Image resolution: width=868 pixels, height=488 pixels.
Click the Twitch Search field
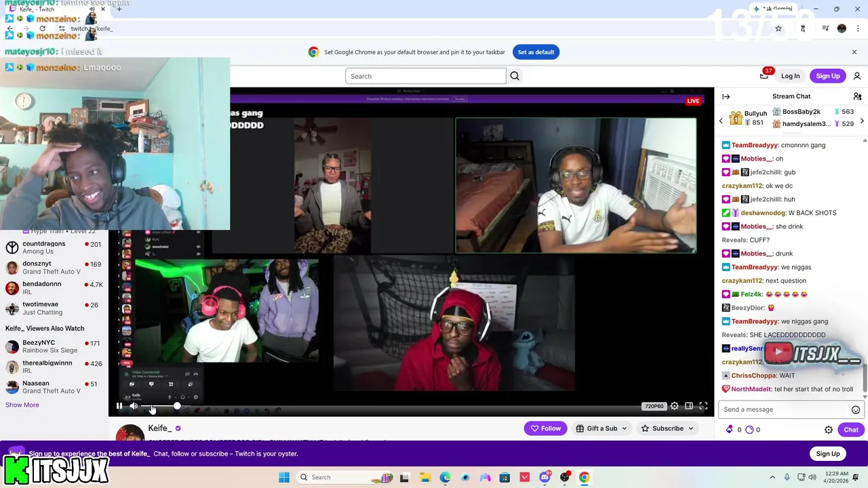(425, 76)
